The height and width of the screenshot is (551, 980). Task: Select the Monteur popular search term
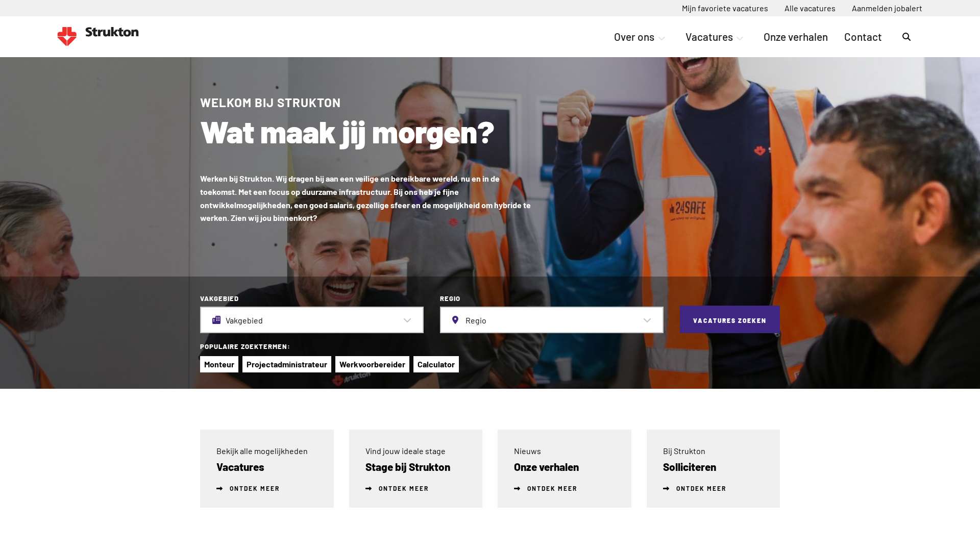pyautogui.click(x=219, y=364)
